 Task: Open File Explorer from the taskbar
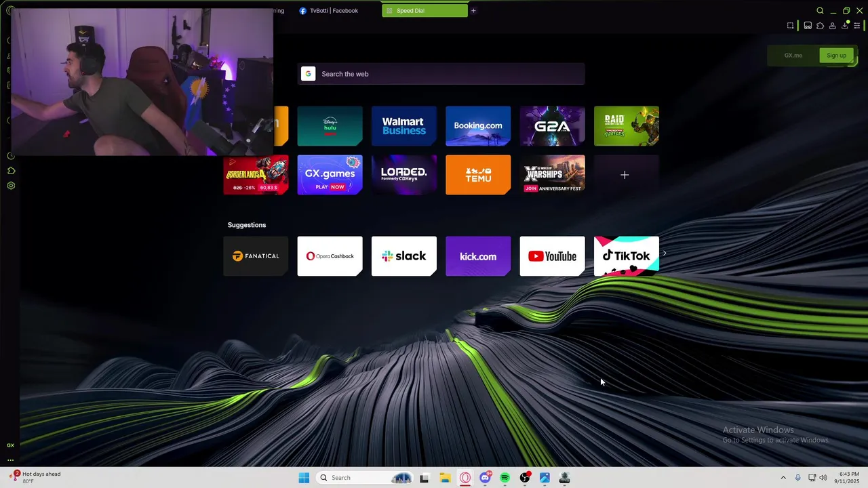pyautogui.click(x=445, y=478)
